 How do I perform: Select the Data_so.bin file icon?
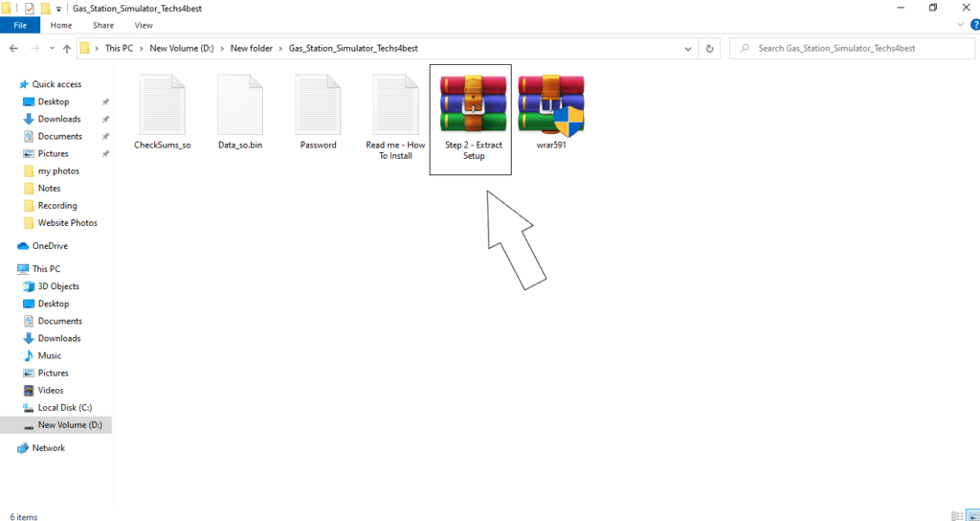point(240,103)
